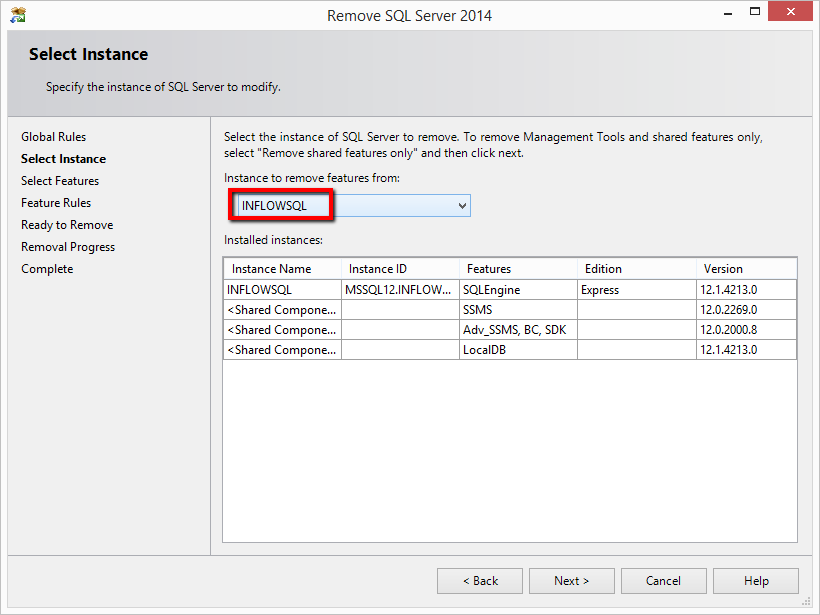The height and width of the screenshot is (615, 820).
Task: Click version 12.0.2269.0 cell
Action: click(x=746, y=310)
